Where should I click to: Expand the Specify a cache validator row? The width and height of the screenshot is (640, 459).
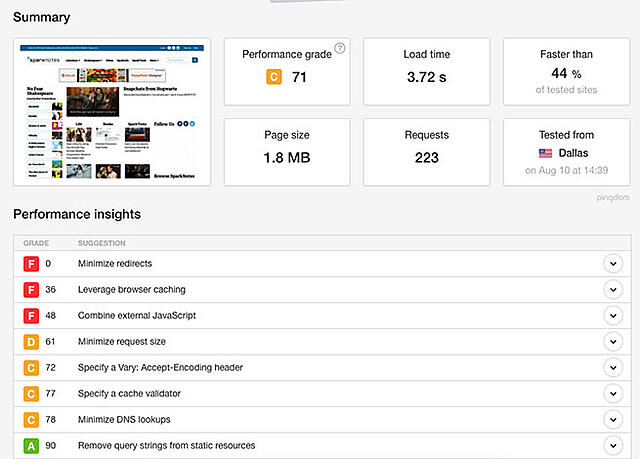tap(613, 394)
